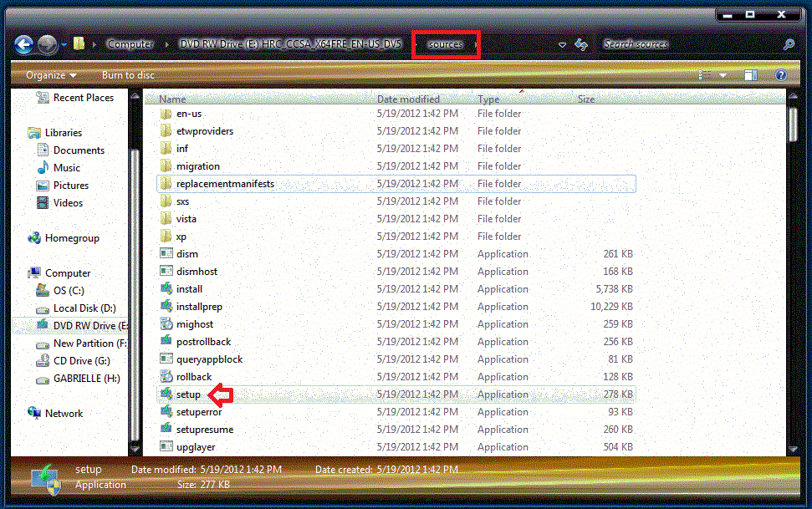Select the en-us folder icon
812x509 pixels.
(x=166, y=114)
